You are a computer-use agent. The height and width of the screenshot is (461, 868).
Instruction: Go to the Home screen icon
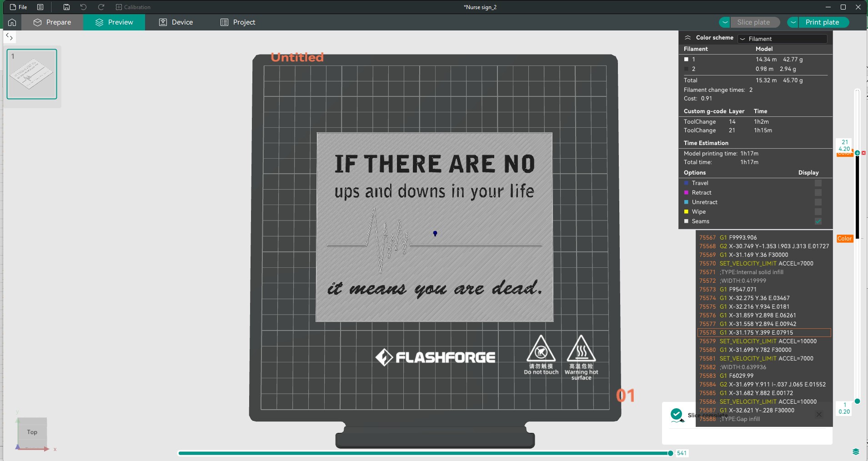click(12, 22)
